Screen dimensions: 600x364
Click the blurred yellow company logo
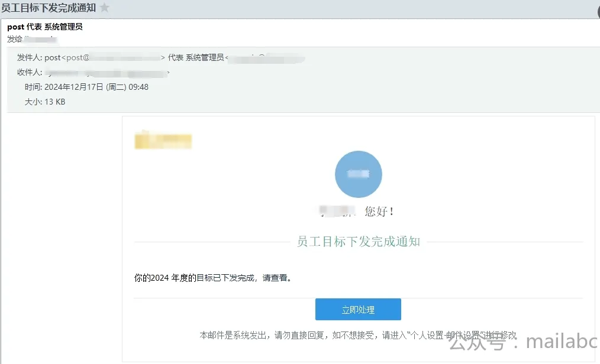click(x=163, y=140)
